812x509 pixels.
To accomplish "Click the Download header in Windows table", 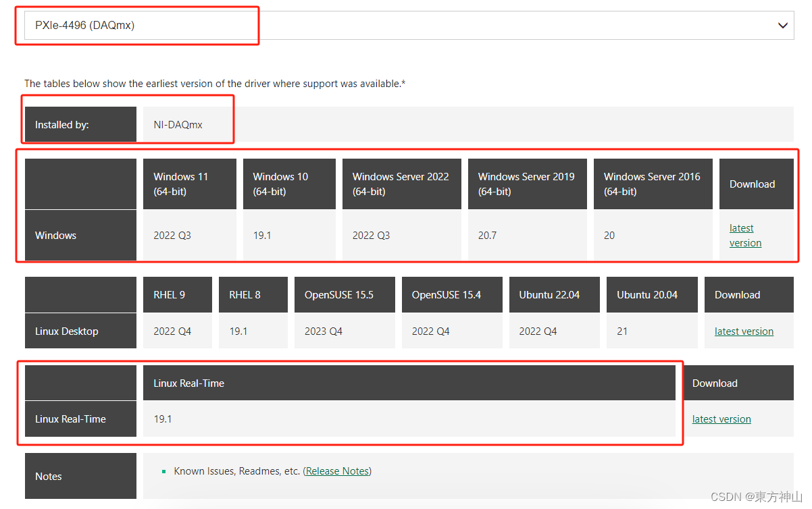I will 757,184.
